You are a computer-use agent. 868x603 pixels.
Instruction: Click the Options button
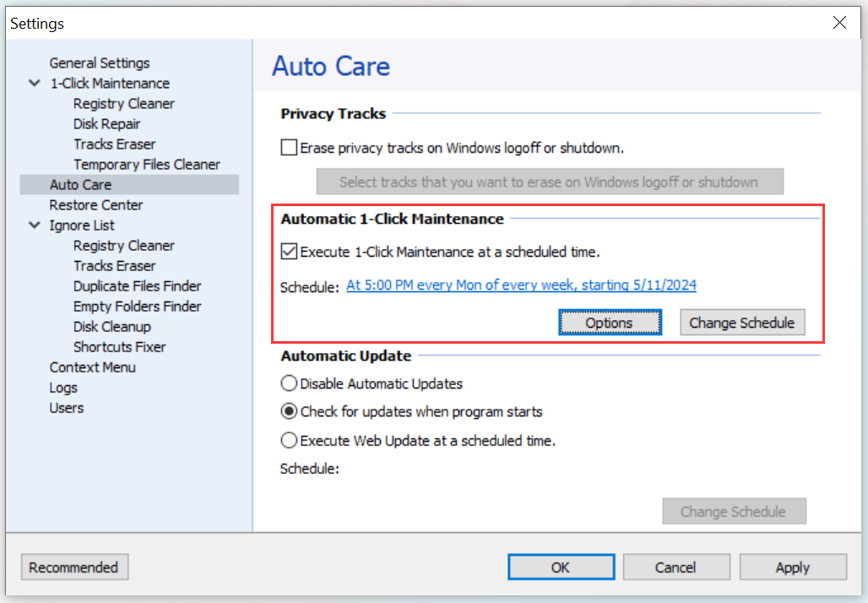(610, 323)
